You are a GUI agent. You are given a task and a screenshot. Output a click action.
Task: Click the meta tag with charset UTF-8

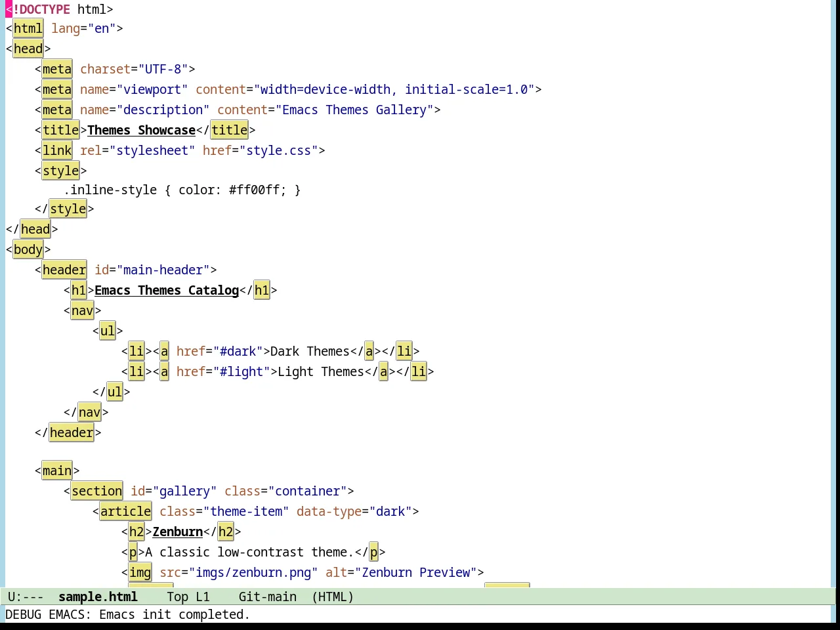coord(115,69)
